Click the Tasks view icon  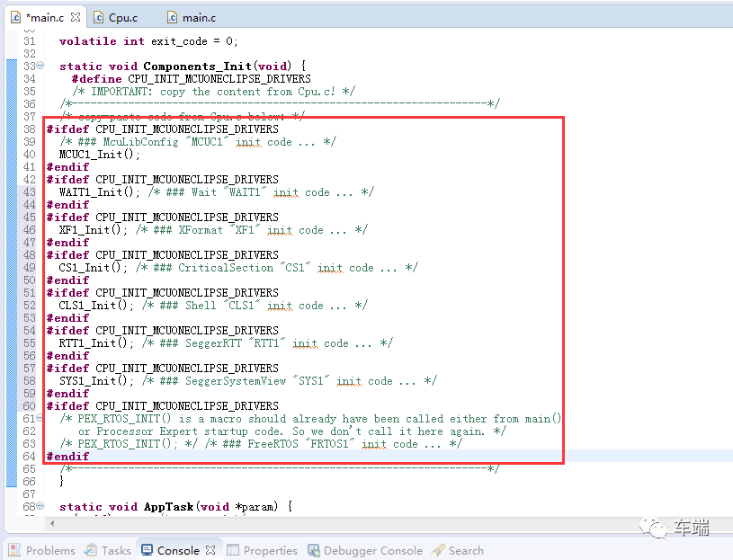[91, 550]
